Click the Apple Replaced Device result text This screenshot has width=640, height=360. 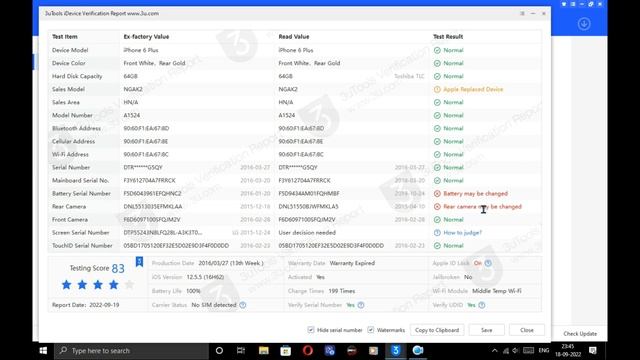(473, 89)
